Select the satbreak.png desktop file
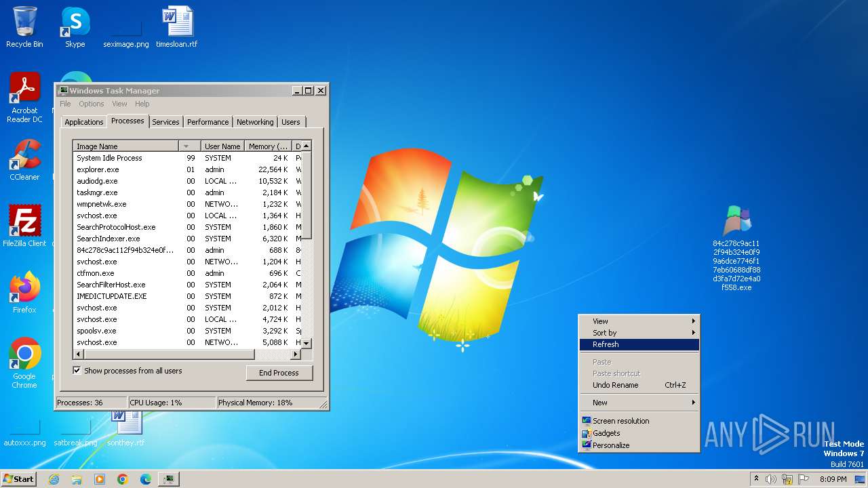Screen dimensions: 868x488 75,434
